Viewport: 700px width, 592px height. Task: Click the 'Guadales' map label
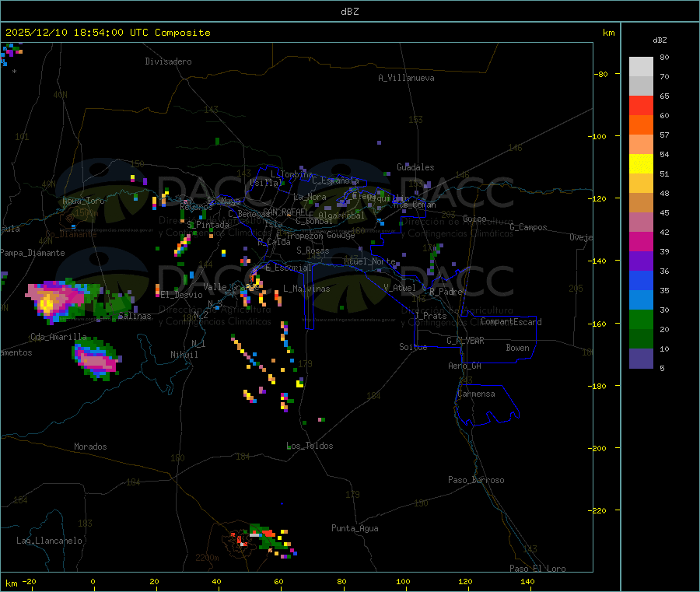click(x=415, y=167)
